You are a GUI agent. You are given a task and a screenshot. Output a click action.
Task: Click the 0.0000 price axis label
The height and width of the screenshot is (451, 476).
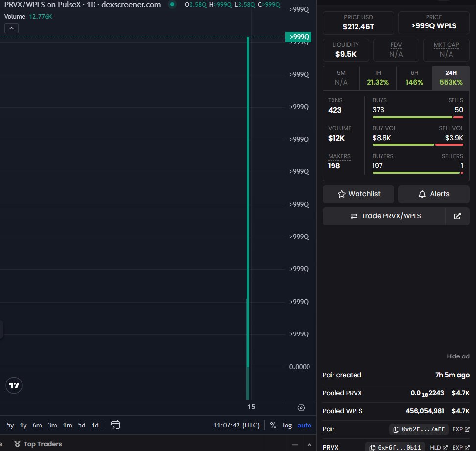pos(299,367)
